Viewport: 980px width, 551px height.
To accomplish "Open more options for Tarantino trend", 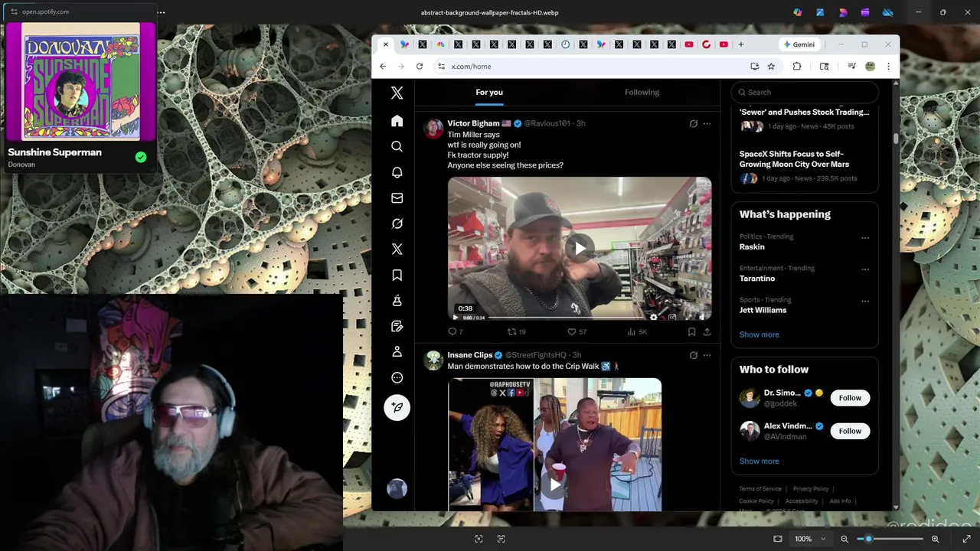I will 865,269.
